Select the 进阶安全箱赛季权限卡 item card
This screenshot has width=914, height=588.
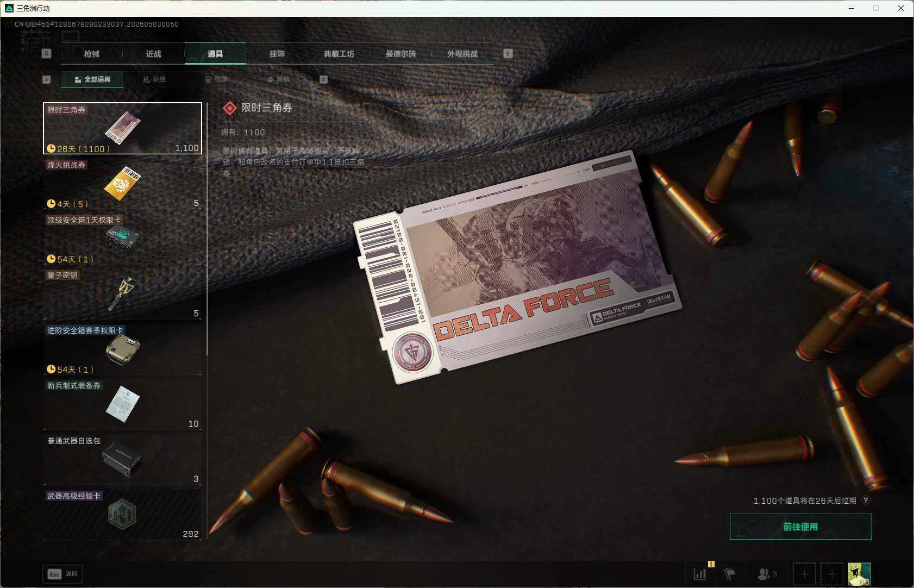(x=123, y=349)
